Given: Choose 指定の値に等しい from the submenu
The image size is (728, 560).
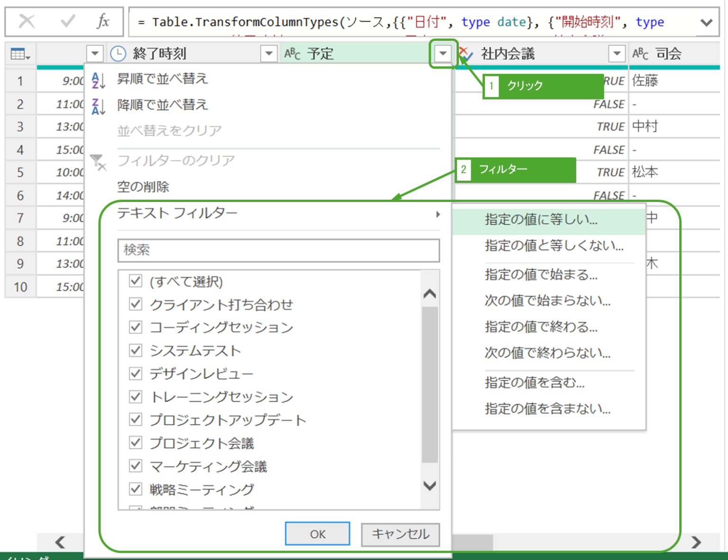Looking at the screenshot, I should (540, 220).
